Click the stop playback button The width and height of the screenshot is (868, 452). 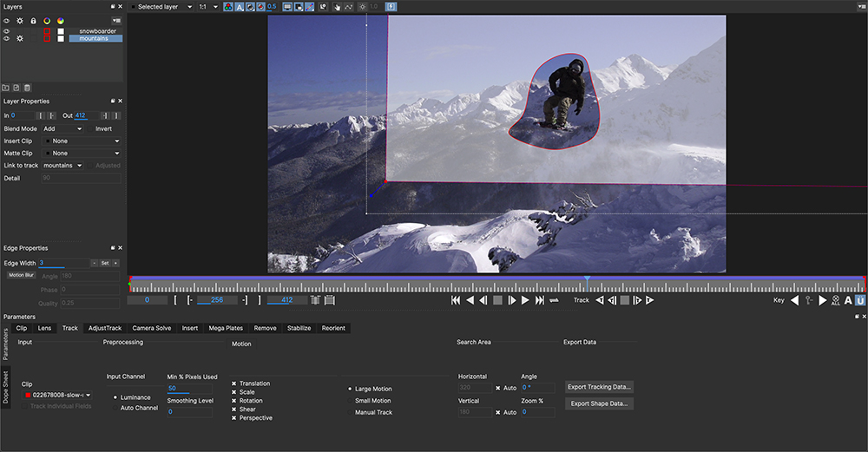(497, 300)
